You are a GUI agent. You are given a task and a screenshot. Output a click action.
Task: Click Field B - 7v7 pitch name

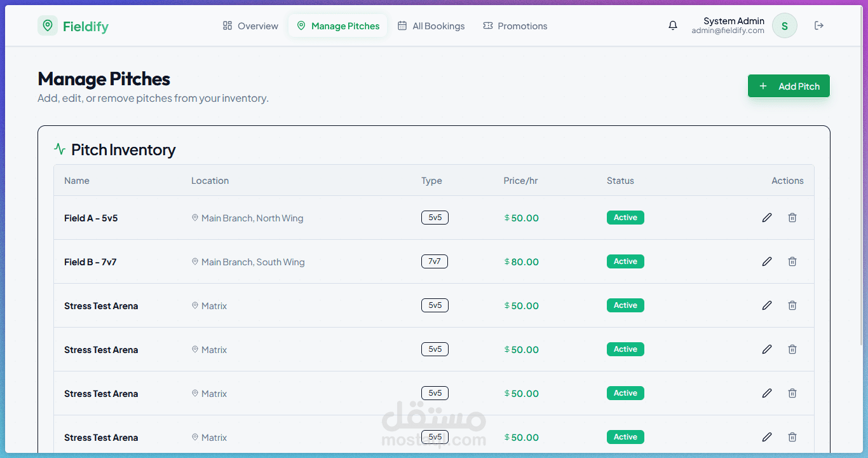pyautogui.click(x=90, y=262)
